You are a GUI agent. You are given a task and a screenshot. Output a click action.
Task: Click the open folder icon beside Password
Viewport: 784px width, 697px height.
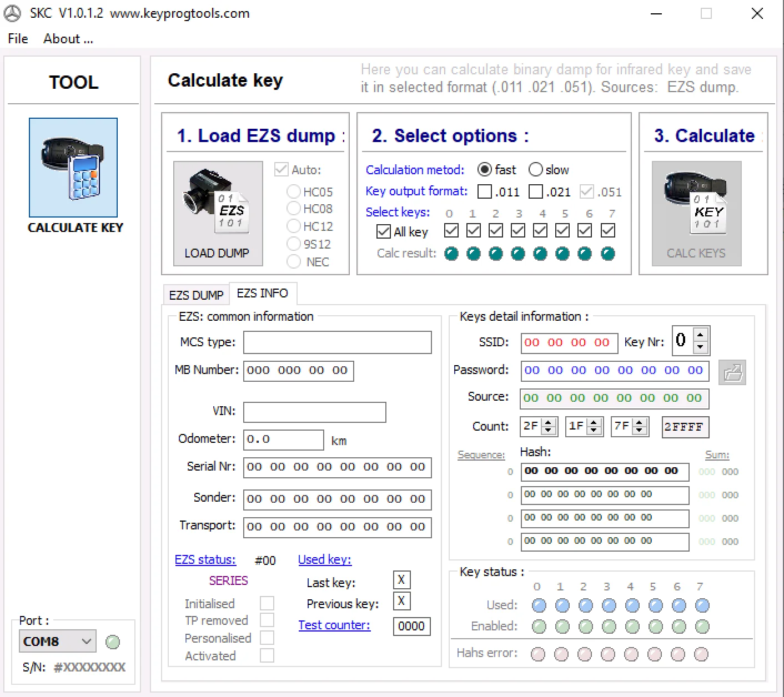pyautogui.click(x=732, y=372)
